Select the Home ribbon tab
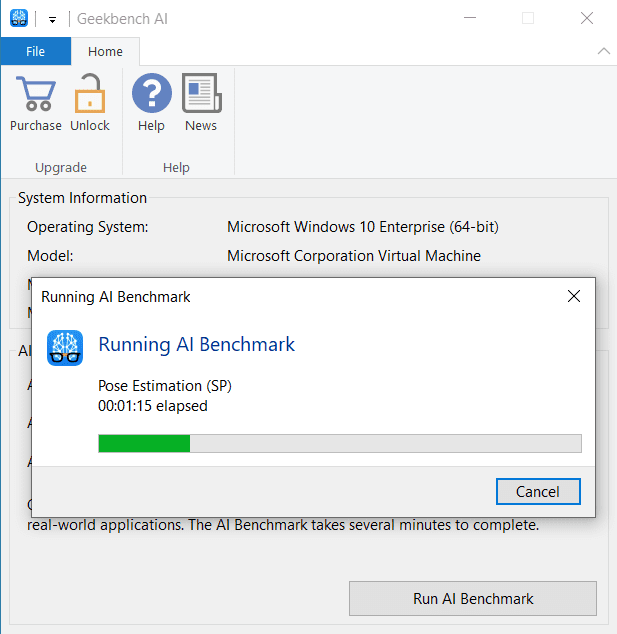 click(105, 51)
